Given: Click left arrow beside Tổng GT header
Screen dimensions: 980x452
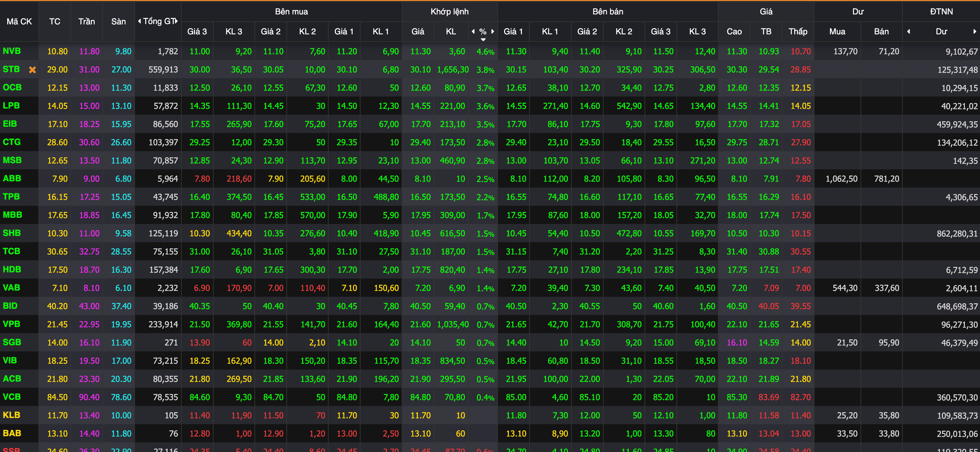Looking at the screenshot, I should pyautogui.click(x=140, y=21).
